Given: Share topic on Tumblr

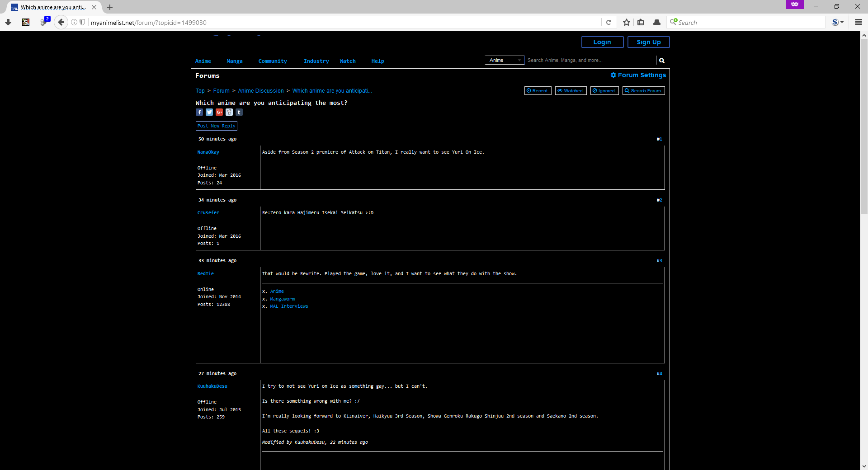Looking at the screenshot, I should pos(239,112).
